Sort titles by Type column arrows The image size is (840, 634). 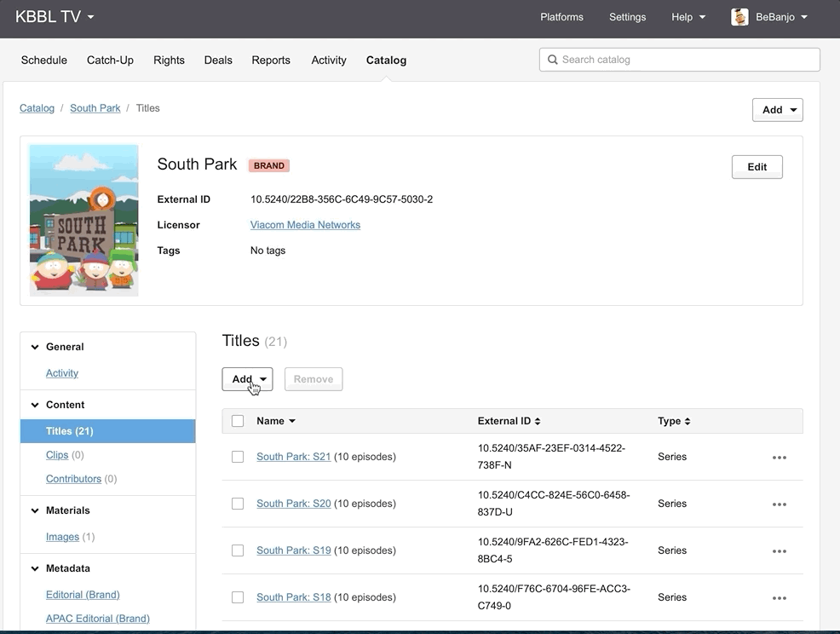point(688,421)
